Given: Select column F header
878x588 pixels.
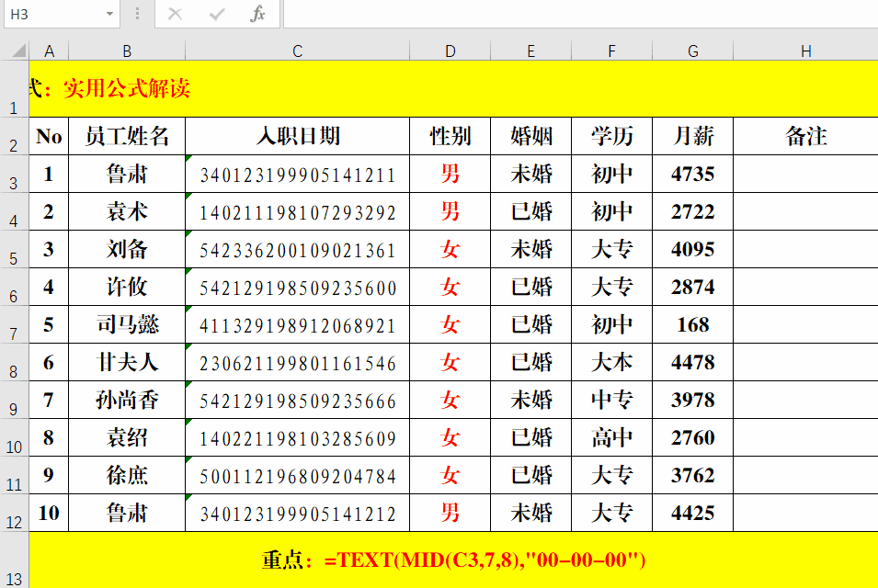Looking at the screenshot, I should pos(611,51).
